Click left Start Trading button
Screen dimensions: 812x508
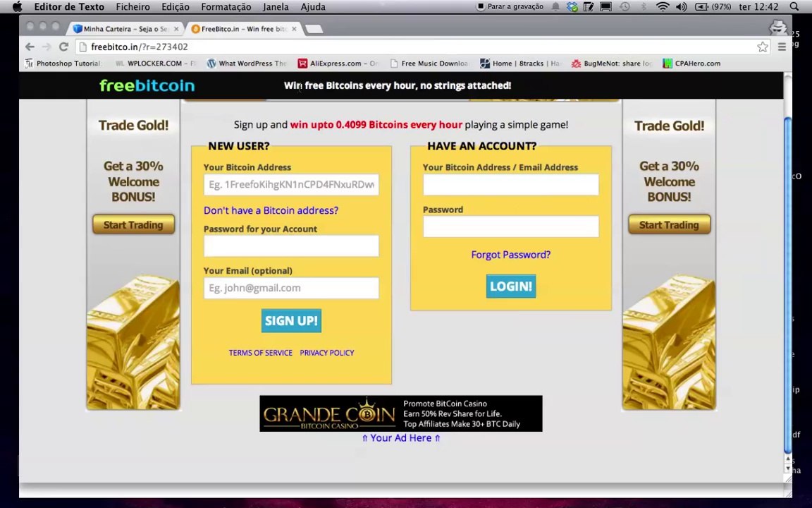pos(133,225)
